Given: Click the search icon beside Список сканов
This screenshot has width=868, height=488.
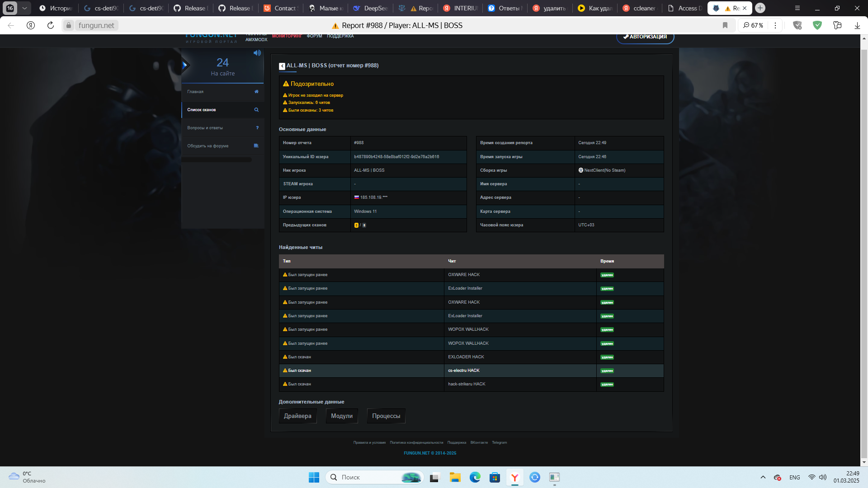Looking at the screenshot, I should 256,110.
